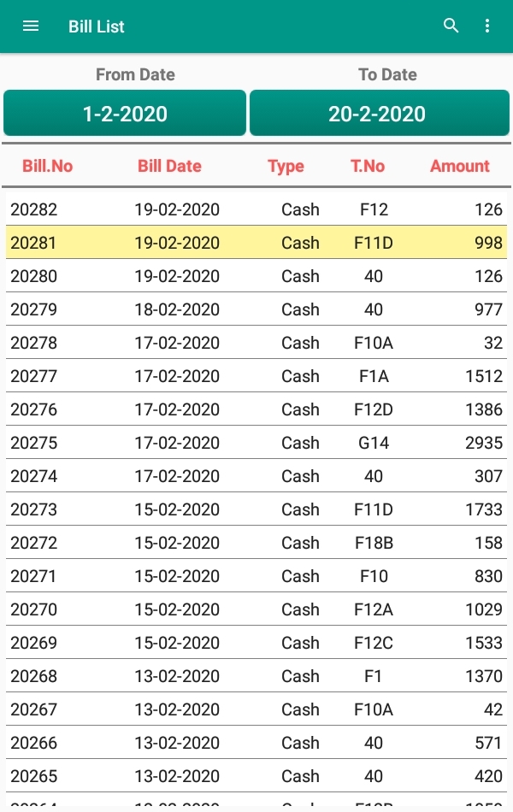Open the From Date picker 1-2-2020
Image resolution: width=513 pixels, height=812 pixels.
(125, 114)
